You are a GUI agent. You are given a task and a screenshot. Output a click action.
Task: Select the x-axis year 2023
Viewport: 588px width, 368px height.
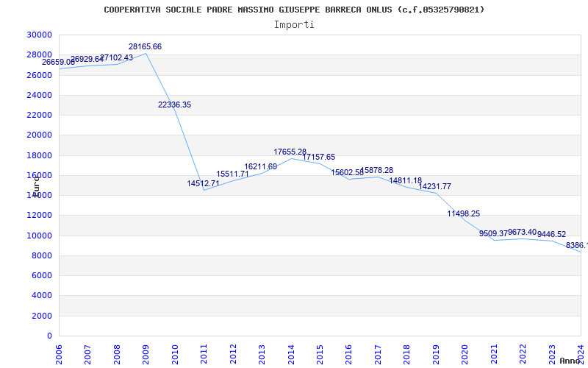point(552,353)
